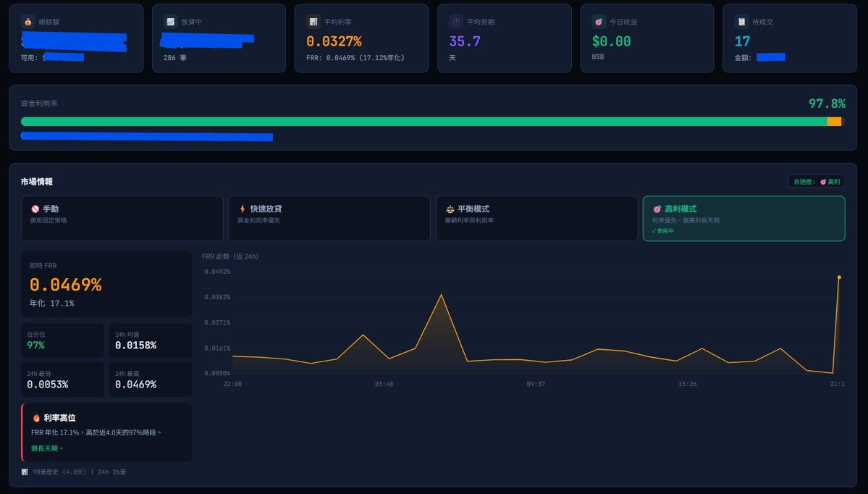Click the FRR chart endpoint marker
Image resolution: width=868 pixels, height=494 pixels.
pyautogui.click(x=839, y=277)
